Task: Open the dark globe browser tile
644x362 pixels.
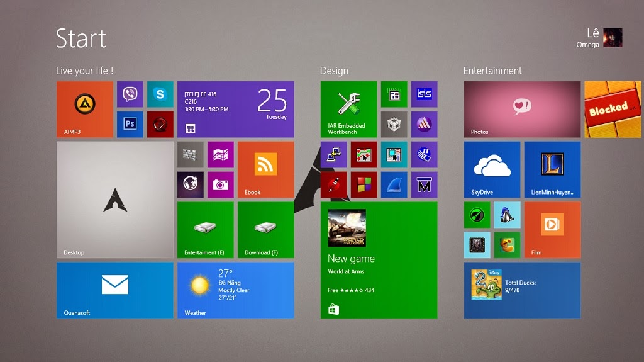Action: click(190, 184)
